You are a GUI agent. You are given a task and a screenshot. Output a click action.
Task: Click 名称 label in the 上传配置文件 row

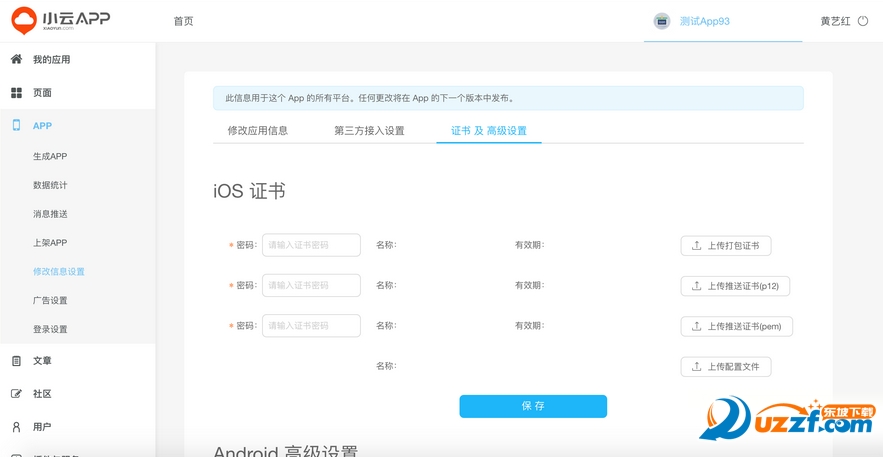point(386,366)
